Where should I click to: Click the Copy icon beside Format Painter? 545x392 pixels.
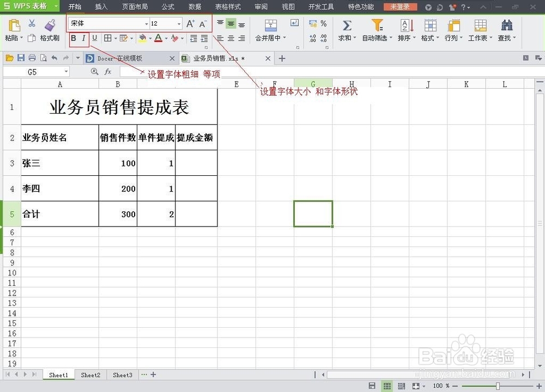[x=32, y=38]
